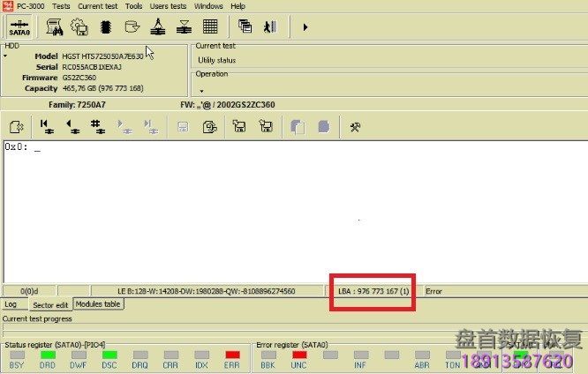Click the stacked windows toolbar icon

pos(245,26)
